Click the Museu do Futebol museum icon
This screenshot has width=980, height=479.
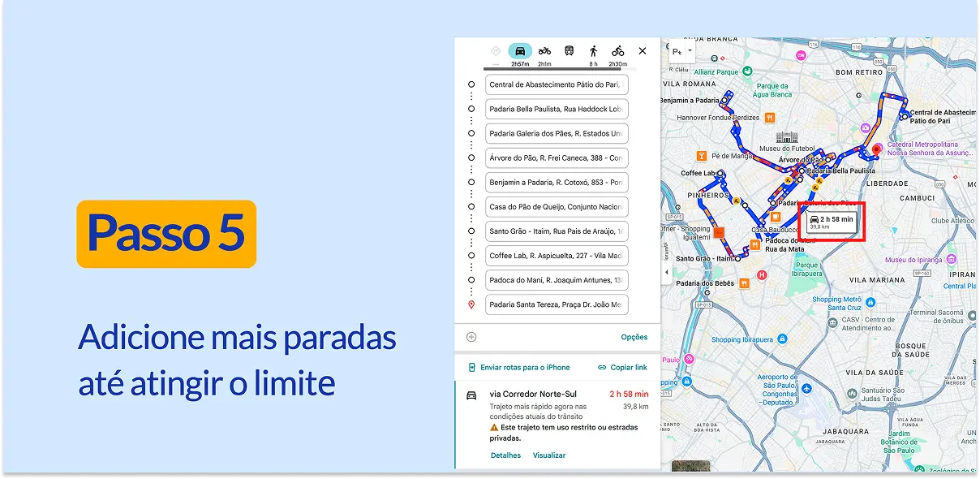788,137
